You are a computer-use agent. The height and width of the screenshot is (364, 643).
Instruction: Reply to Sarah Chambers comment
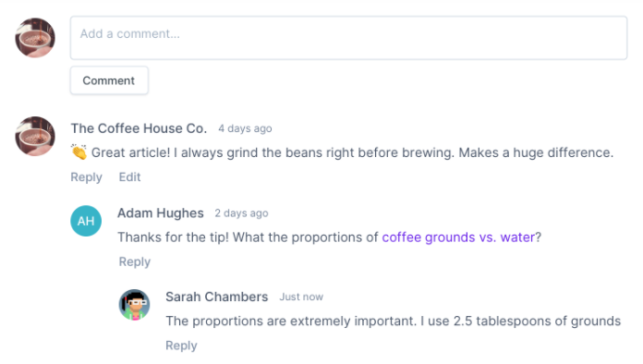tap(181, 346)
